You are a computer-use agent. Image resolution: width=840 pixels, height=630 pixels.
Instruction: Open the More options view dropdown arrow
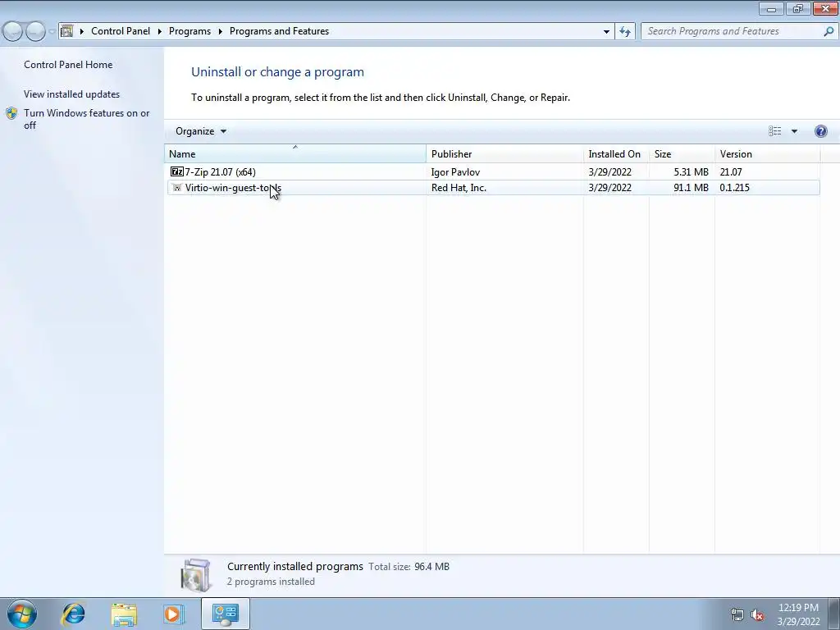tap(794, 131)
